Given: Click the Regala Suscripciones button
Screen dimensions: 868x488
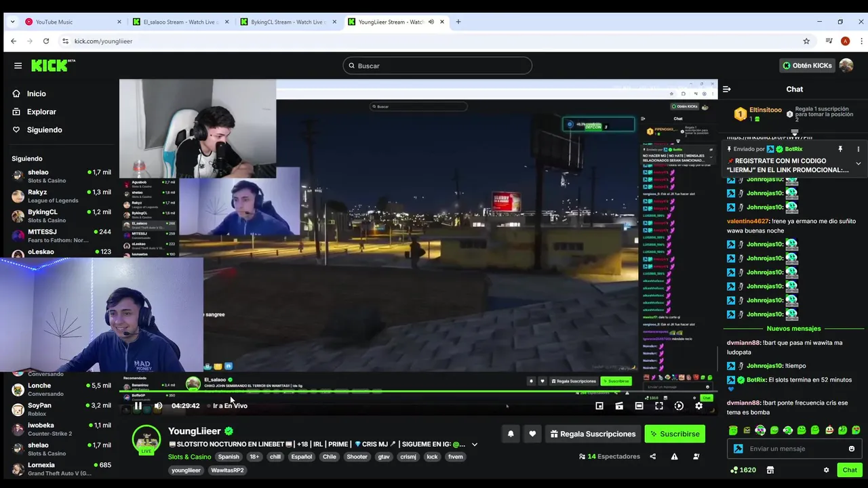Looking at the screenshot, I should click(593, 434).
